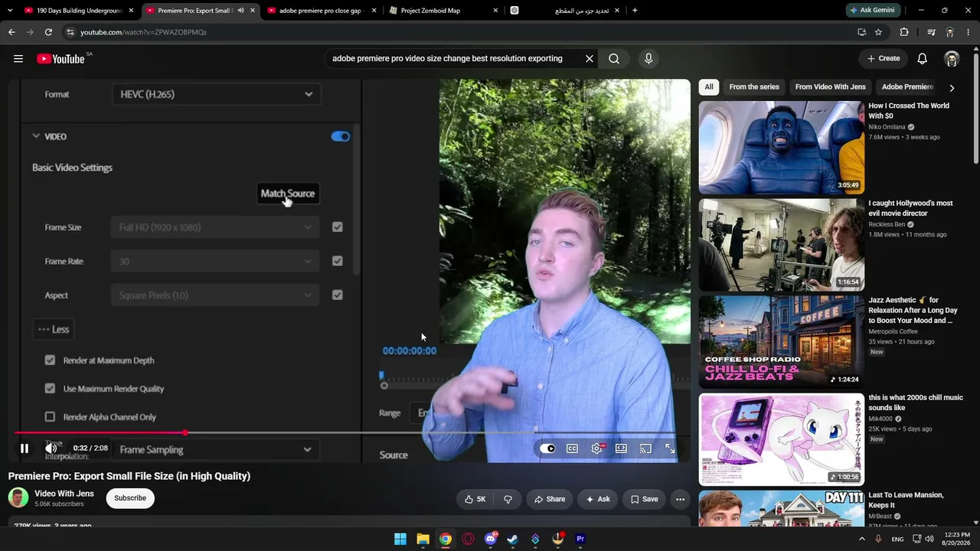
Task: Open the Frame Sampling interpolation dropdown
Action: tap(215, 449)
